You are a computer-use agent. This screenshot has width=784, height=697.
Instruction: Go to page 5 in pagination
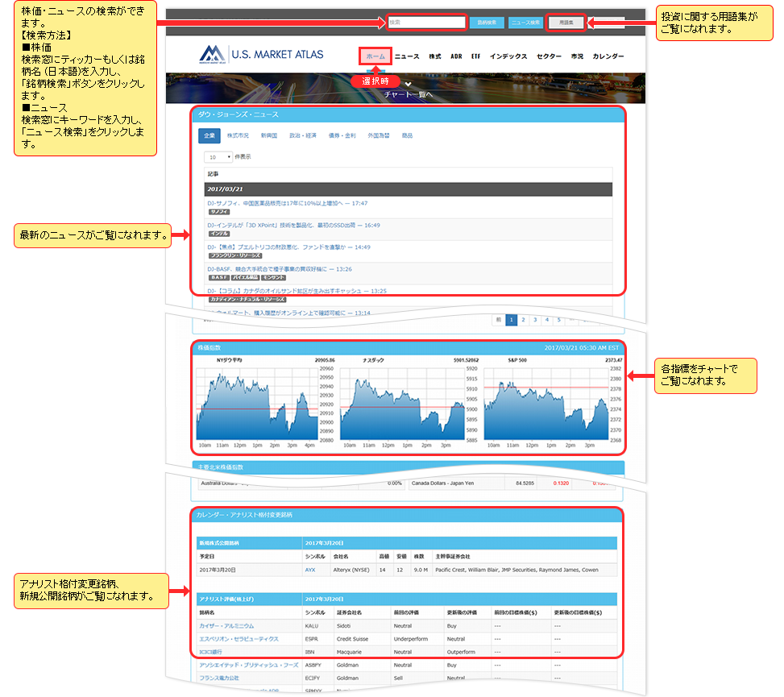(559, 320)
